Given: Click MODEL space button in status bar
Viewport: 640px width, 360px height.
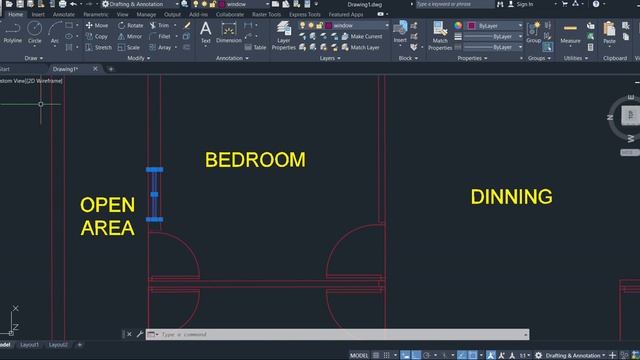Looking at the screenshot, I should point(359,355).
